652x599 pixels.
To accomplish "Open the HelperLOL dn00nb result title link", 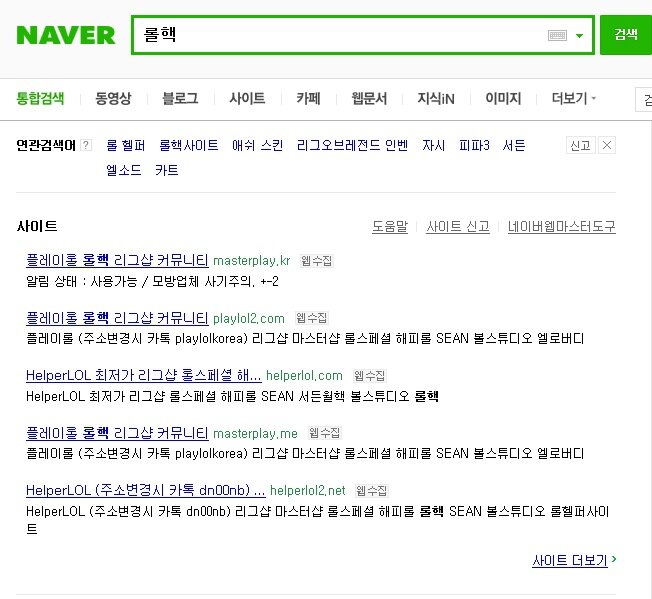I will (x=146, y=491).
